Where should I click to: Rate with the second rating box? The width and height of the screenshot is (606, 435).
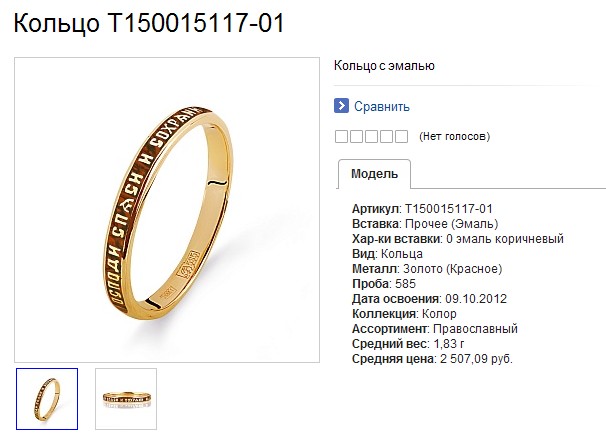coord(356,136)
